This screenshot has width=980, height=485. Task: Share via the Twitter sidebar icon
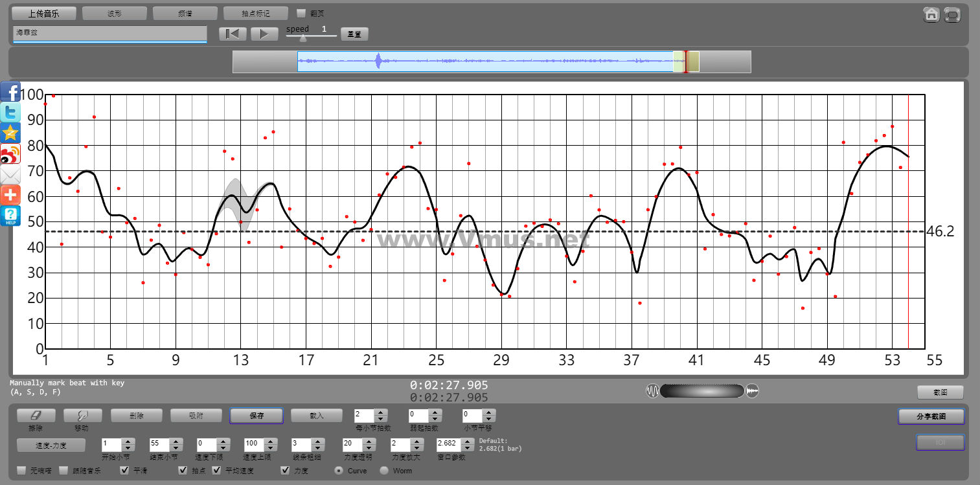[x=10, y=113]
